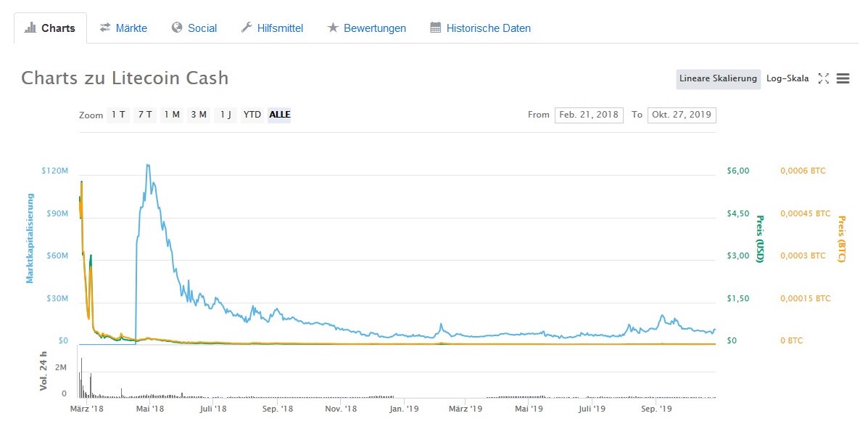Screen dimensions: 868x421
Task: Open the Social tab
Action: pos(194,28)
